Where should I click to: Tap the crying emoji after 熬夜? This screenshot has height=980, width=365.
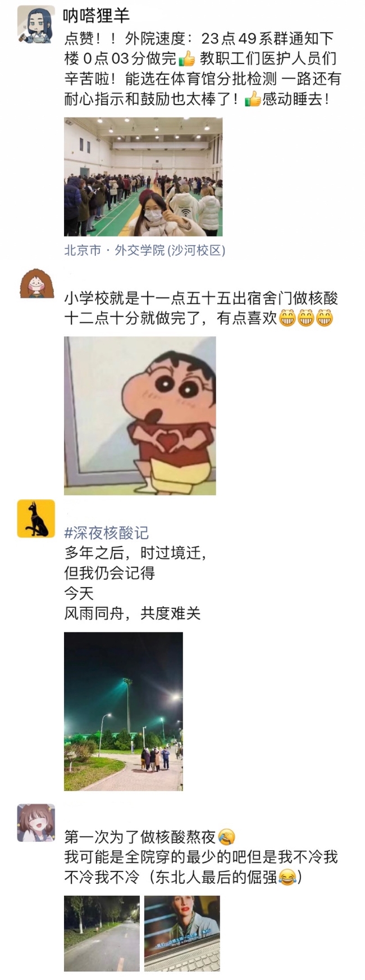pyautogui.click(x=226, y=837)
